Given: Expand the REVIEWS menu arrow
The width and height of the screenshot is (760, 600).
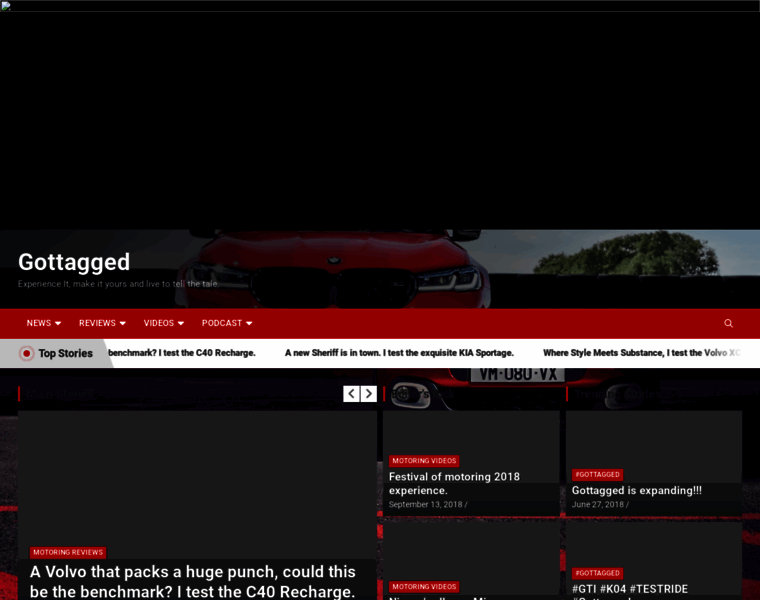Looking at the screenshot, I should [x=123, y=323].
